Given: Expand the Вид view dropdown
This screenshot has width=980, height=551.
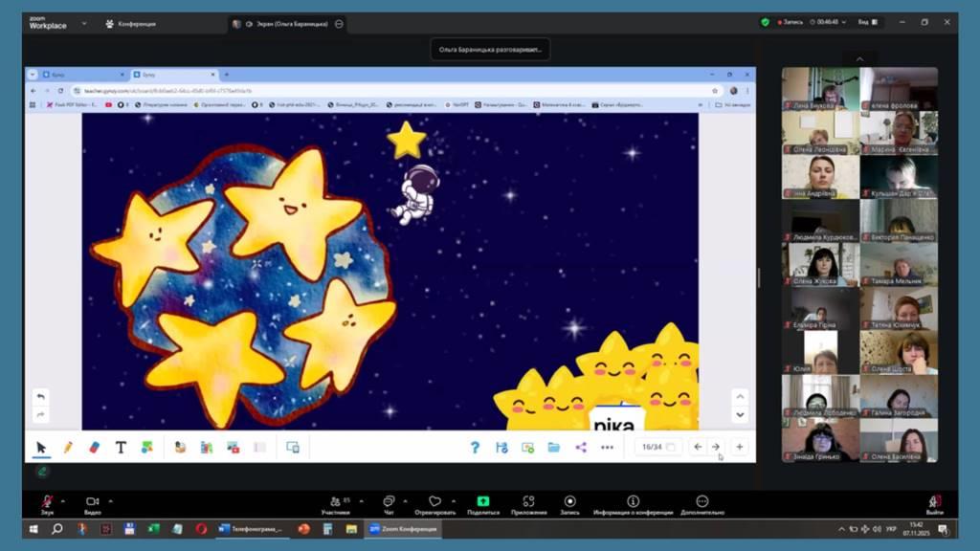Looking at the screenshot, I should [x=866, y=23].
